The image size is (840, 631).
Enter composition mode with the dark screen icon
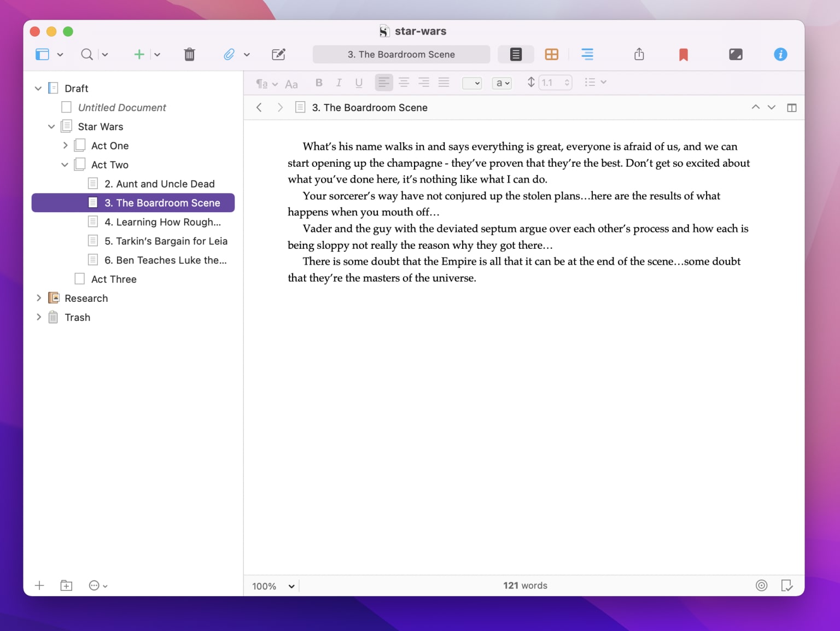tap(736, 54)
